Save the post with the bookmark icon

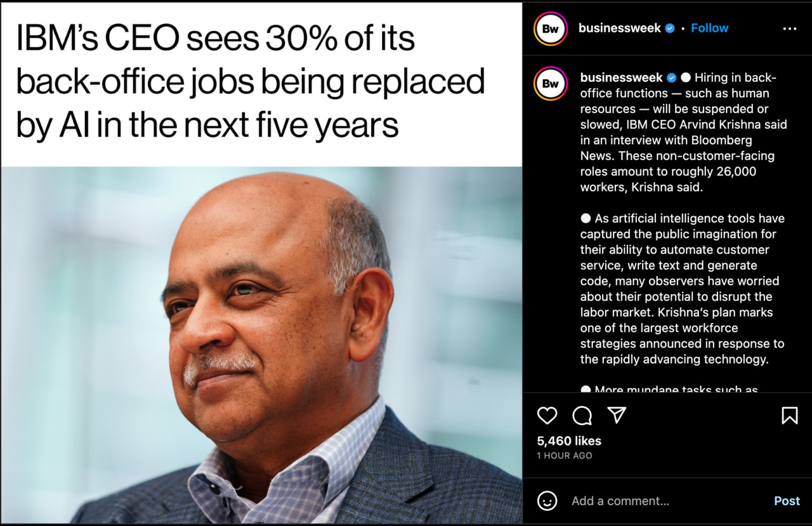pos(789,416)
